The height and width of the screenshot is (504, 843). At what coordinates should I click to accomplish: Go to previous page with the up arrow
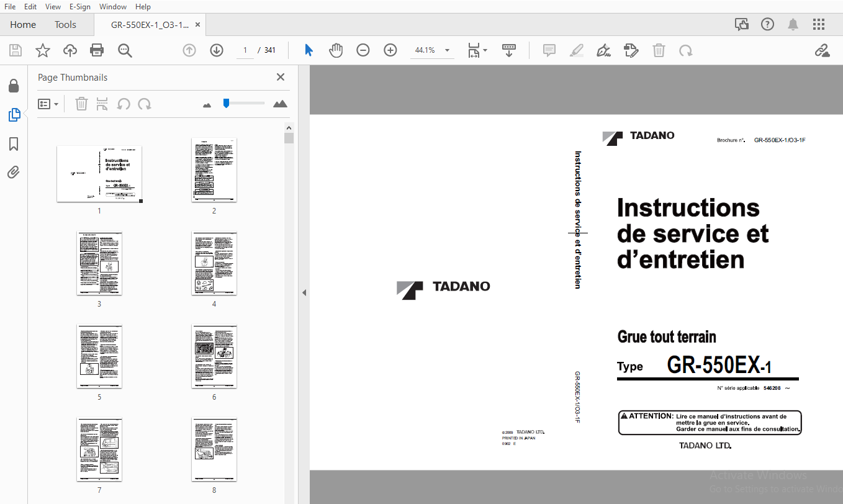189,50
